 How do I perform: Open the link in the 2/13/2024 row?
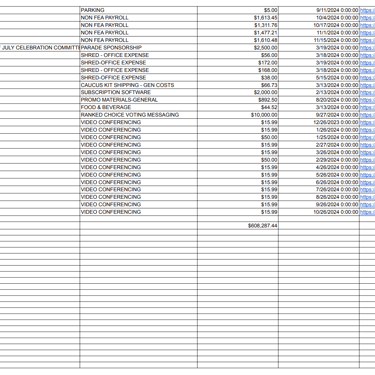pyautogui.click(x=367, y=93)
